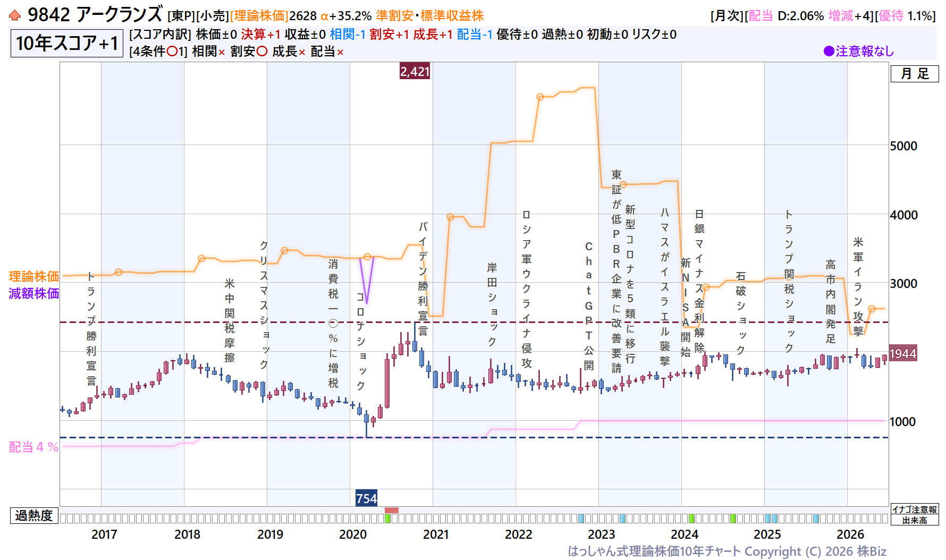946x560 pixels.
Task: Click 配当-1 in the score breakdown
Action: tap(475, 35)
